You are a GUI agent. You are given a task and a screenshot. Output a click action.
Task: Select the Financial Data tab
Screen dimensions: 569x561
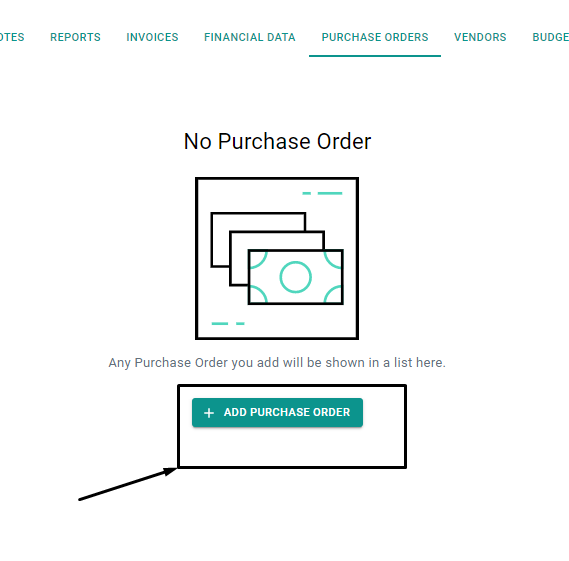point(250,37)
